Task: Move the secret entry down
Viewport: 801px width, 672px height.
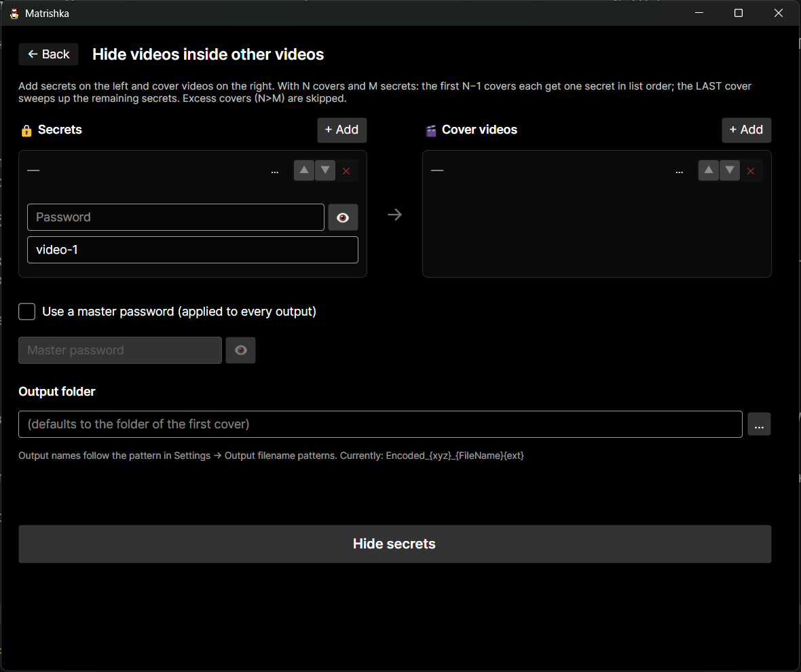Action: point(325,170)
